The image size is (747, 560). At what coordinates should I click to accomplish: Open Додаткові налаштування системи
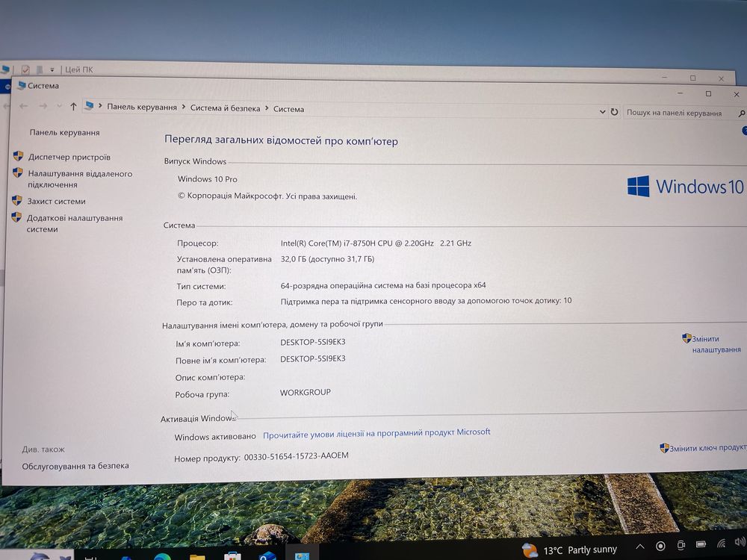point(74,223)
